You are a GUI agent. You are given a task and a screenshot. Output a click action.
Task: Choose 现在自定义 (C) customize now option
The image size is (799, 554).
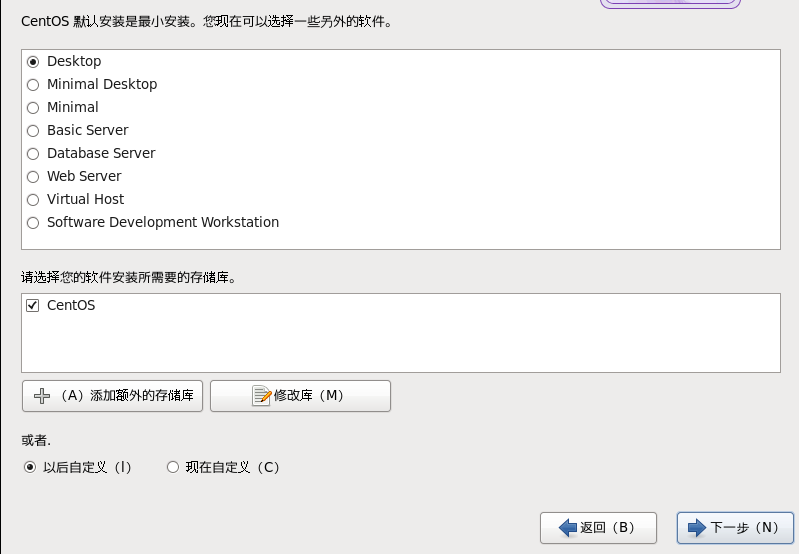click(173, 467)
